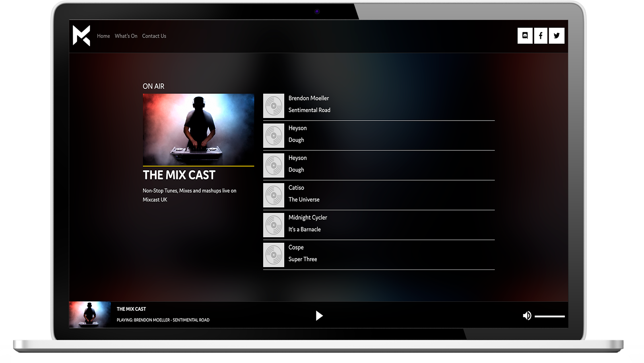Viewport: 644px width, 363px height.
Task: Open the Contact Us page
Action: click(x=154, y=36)
